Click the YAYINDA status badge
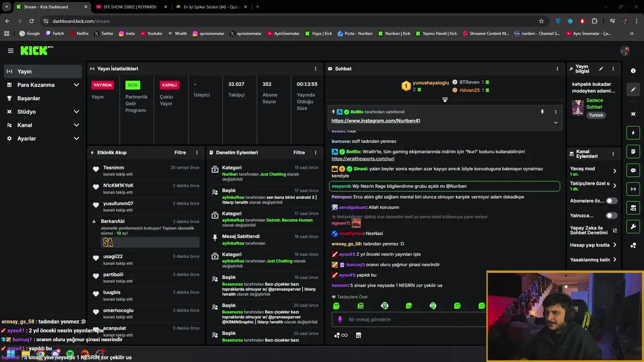The width and height of the screenshot is (644, 362). 103,85
